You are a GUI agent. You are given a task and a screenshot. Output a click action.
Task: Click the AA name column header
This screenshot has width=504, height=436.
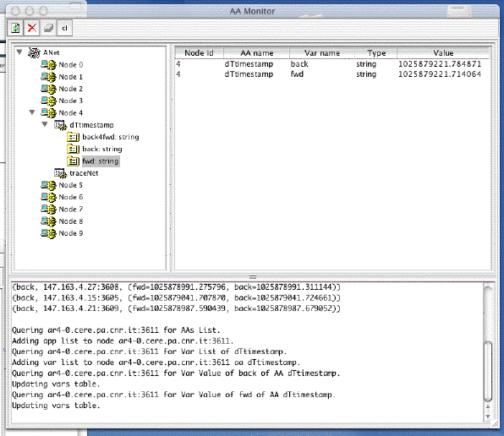[256, 53]
